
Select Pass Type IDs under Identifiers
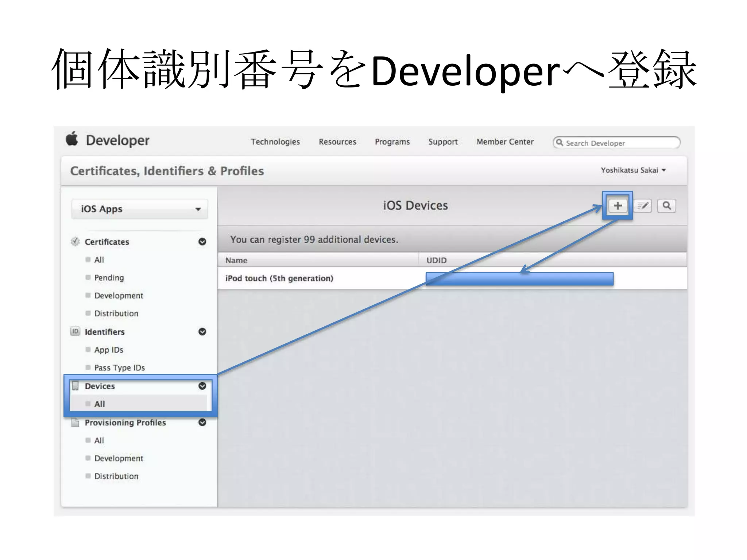point(120,367)
